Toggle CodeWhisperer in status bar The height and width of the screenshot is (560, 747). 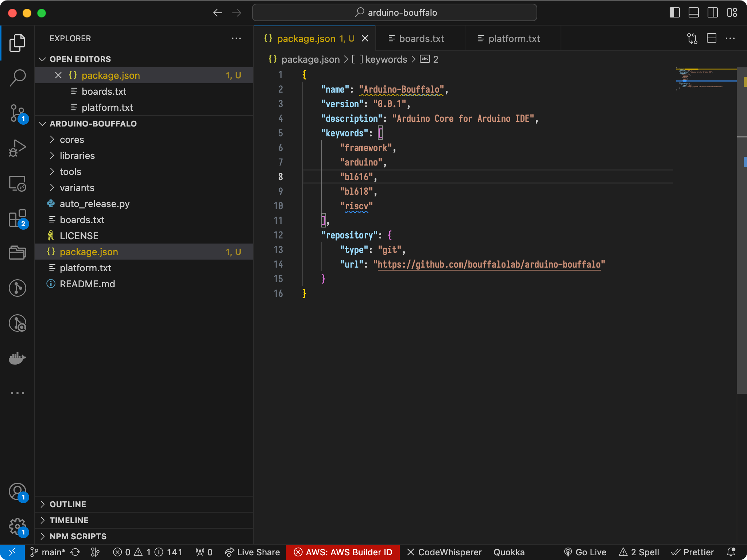click(444, 552)
